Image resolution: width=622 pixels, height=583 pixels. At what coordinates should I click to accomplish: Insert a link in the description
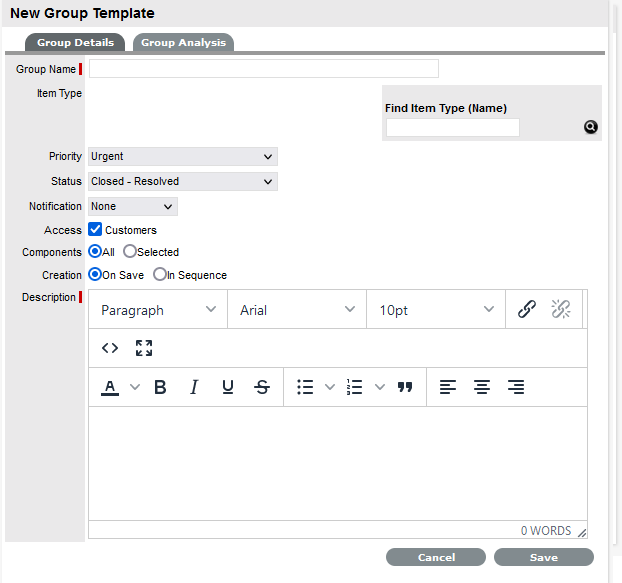(x=527, y=309)
